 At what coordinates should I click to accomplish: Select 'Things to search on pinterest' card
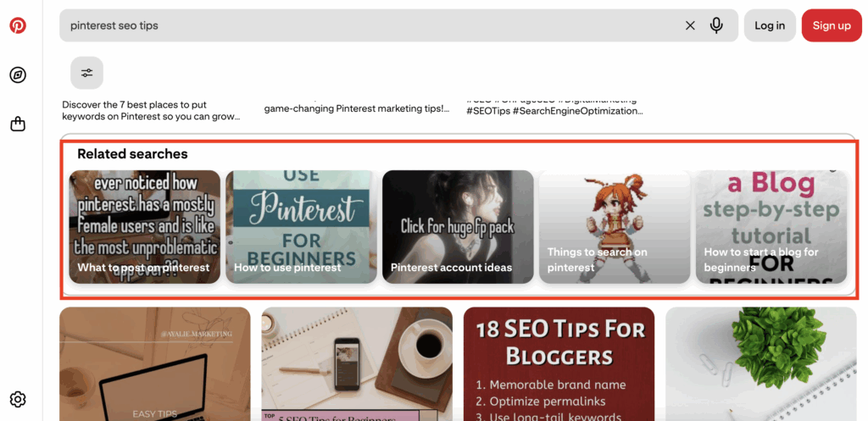[x=615, y=227]
